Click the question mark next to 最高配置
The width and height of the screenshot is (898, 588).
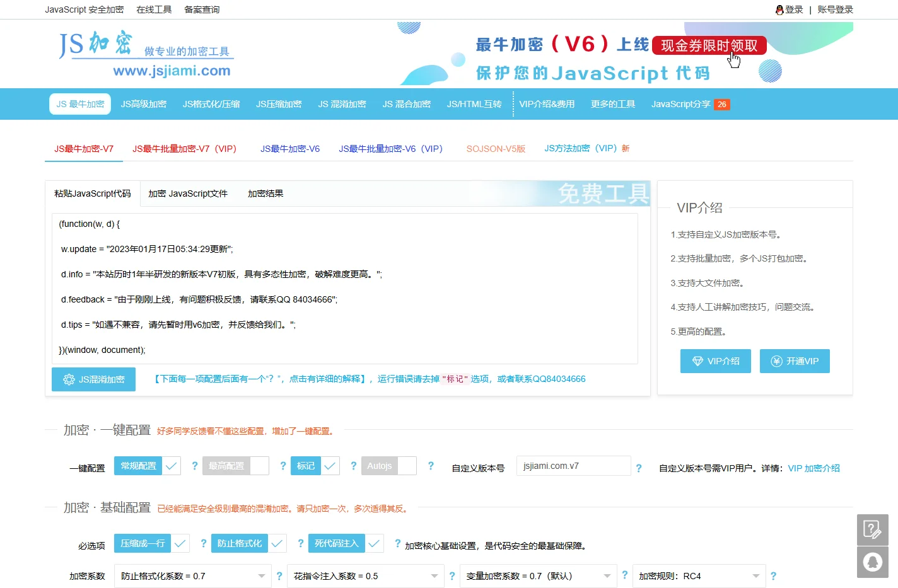(283, 466)
